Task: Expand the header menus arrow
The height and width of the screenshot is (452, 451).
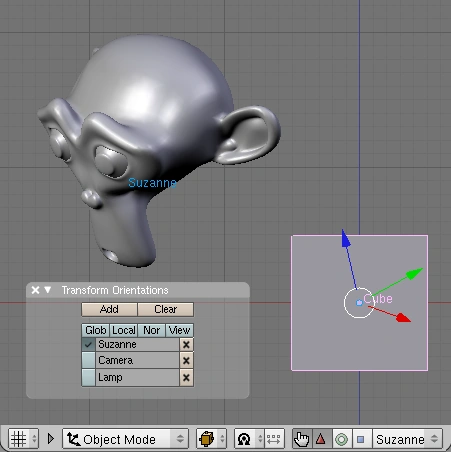Action: click(51, 439)
